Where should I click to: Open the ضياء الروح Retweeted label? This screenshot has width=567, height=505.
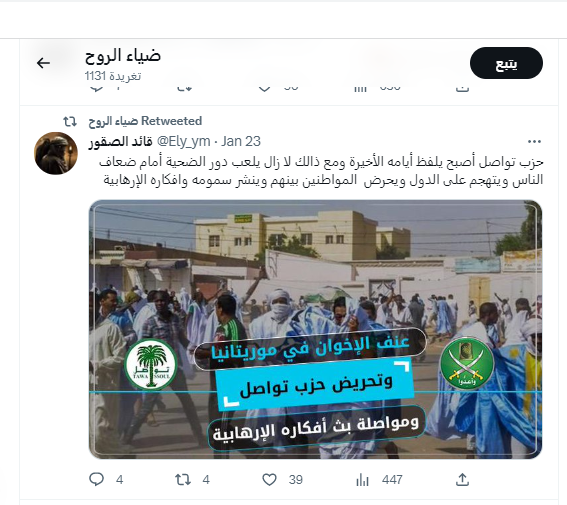pyautogui.click(x=145, y=121)
